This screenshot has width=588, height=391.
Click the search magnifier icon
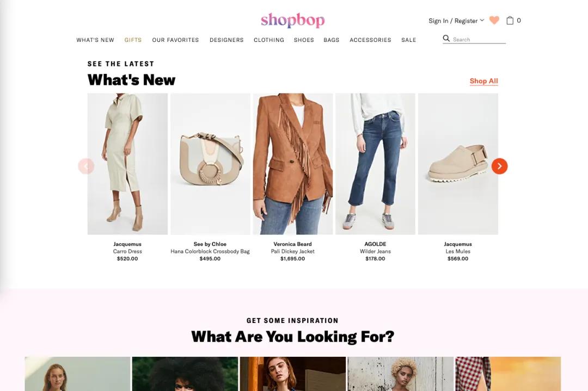click(x=446, y=38)
